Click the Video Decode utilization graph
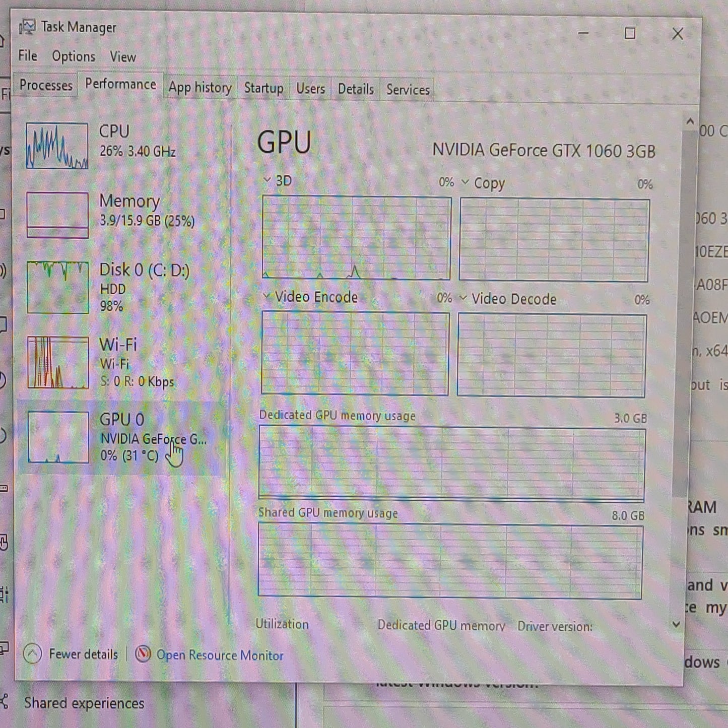This screenshot has height=728, width=728. [x=552, y=356]
